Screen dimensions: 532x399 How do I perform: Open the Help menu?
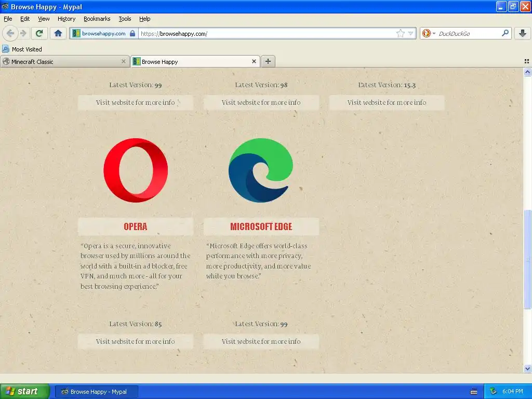tap(145, 19)
